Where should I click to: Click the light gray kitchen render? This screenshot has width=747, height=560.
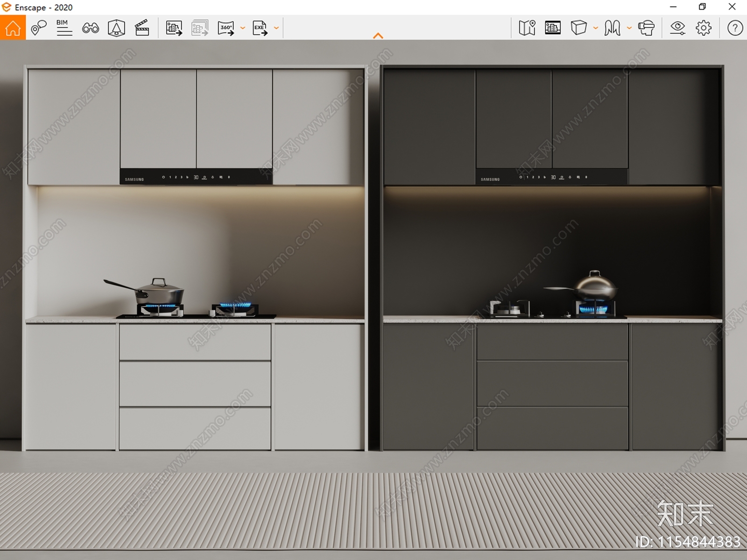195,258
